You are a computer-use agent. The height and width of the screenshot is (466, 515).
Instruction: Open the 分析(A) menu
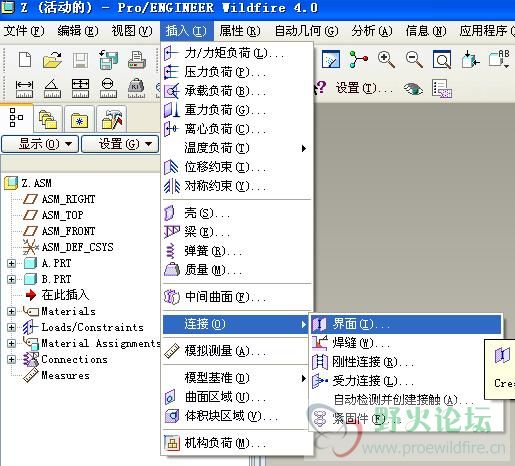click(372, 31)
